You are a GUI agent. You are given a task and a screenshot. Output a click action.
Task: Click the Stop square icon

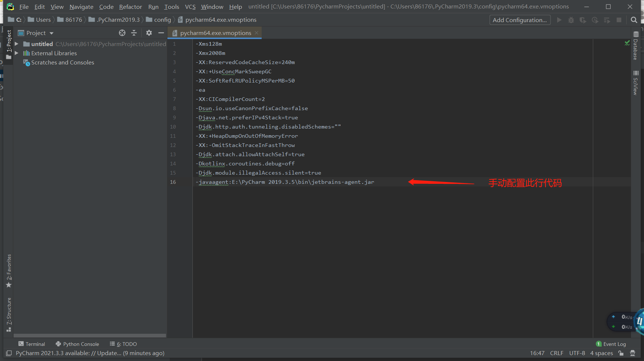(619, 20)
